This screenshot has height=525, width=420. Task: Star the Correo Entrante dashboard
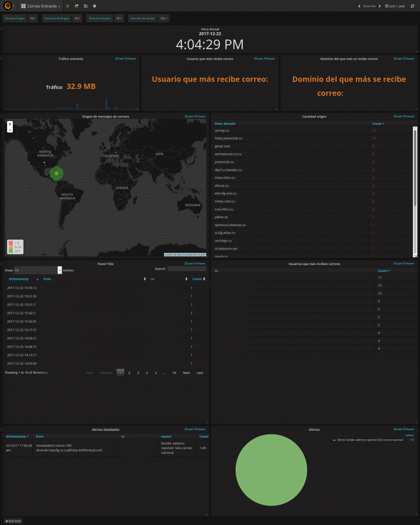coord(68,6)
